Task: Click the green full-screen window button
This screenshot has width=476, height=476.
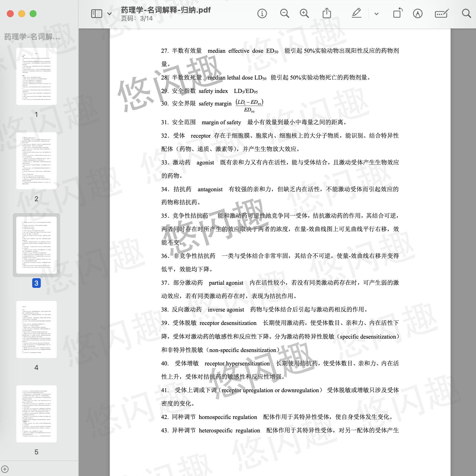Action: (x=33, y=14)
